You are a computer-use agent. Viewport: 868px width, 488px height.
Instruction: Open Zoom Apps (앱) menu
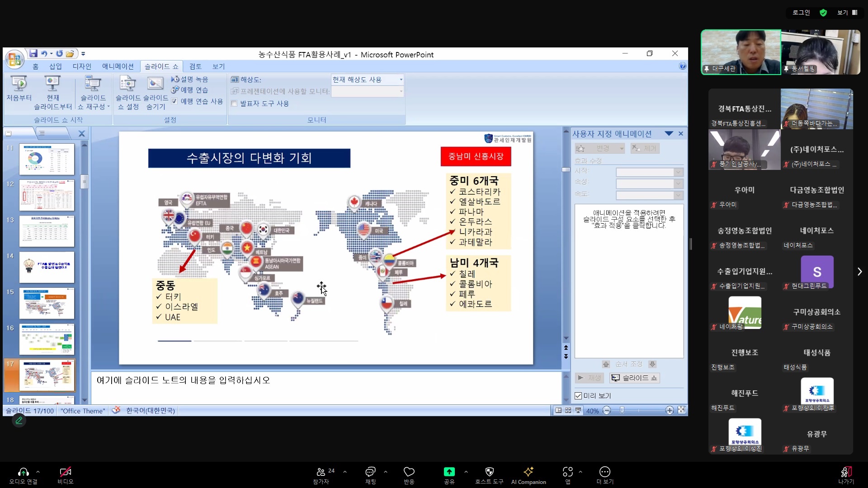(568, 475)
